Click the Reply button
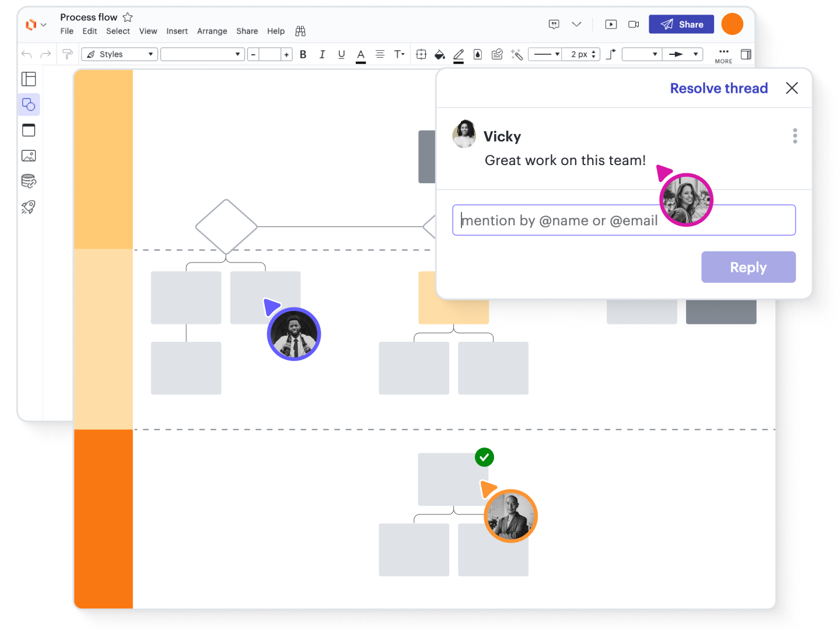Screen dimensions: 840x630 [x=748, y=267]
